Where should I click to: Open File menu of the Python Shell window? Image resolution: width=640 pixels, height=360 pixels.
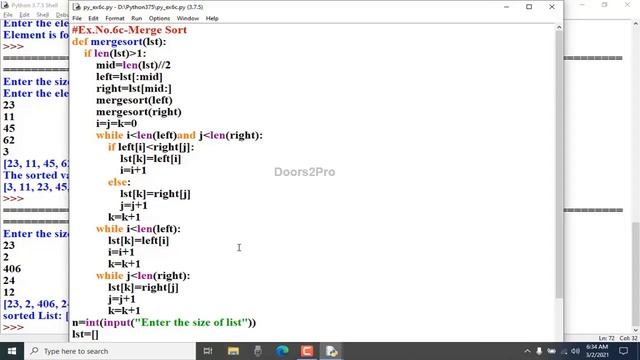[8, 15]
